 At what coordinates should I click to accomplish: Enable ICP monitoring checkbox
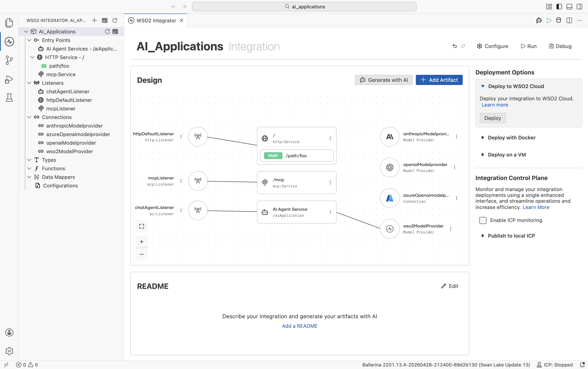click(x=483, y=220)
